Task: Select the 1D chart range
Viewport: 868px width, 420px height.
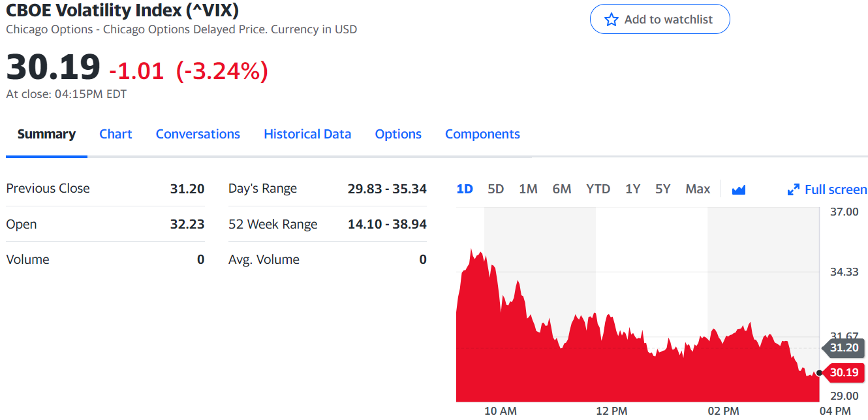Action: pyautogui.click(x=465, y=189)
